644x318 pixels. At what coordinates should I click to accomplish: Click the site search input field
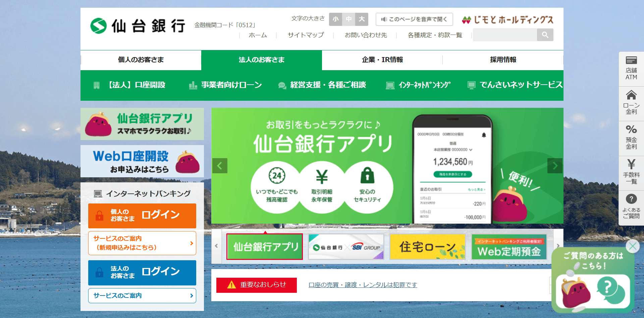click(505, 35)
